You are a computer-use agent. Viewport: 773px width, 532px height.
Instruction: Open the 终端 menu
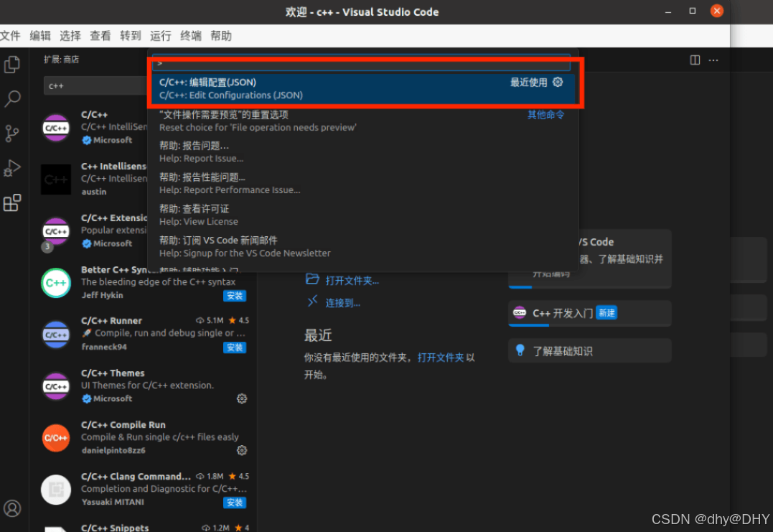point(191,36)
